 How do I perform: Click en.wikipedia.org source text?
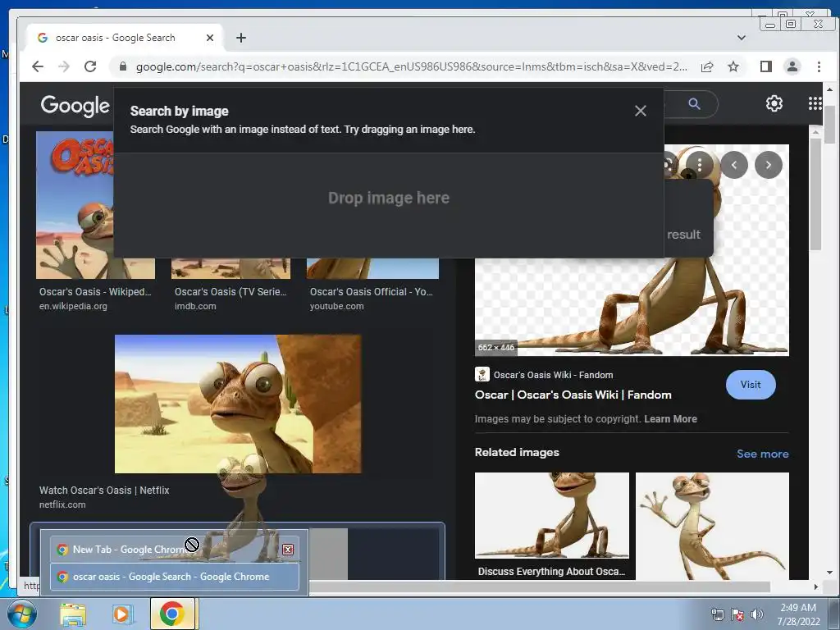pos(73,307)
